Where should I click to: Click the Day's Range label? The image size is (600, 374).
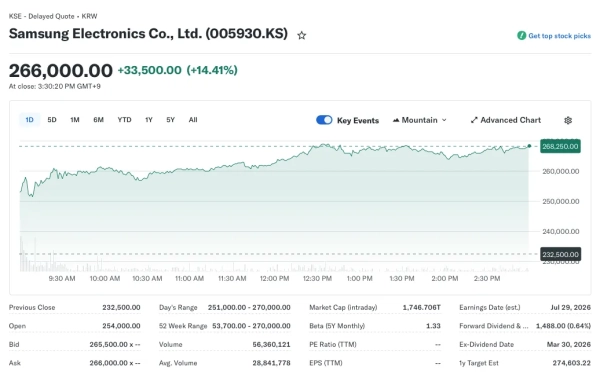(178, 307)
